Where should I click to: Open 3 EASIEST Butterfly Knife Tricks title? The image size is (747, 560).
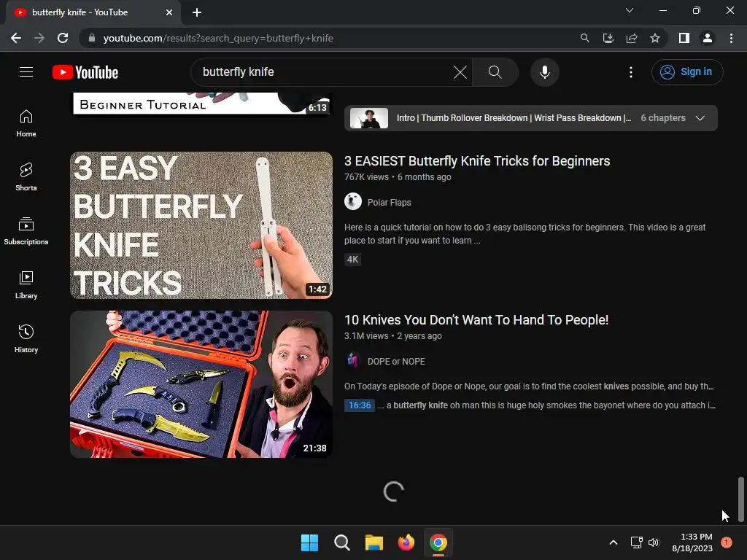[477, 161]
